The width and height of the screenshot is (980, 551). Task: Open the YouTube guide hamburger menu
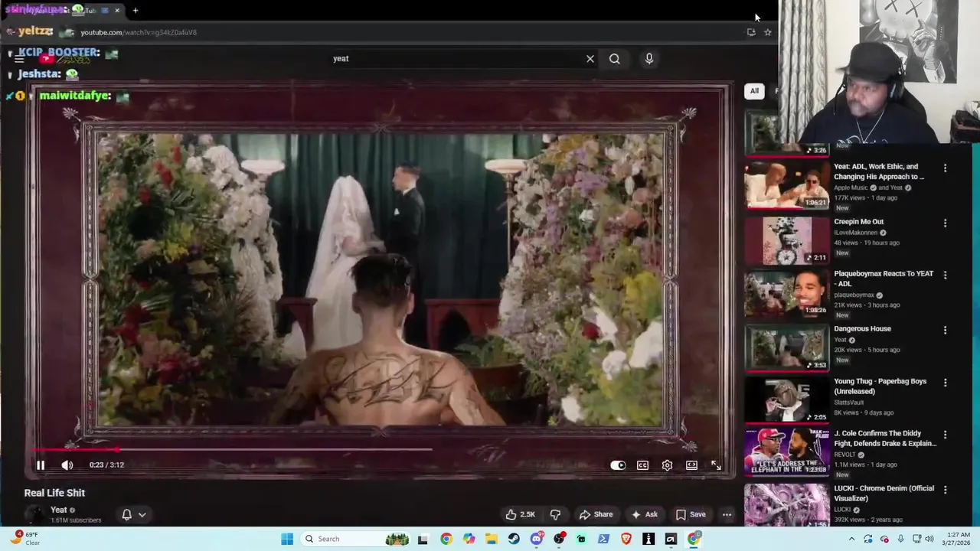[x=19, y=59]
